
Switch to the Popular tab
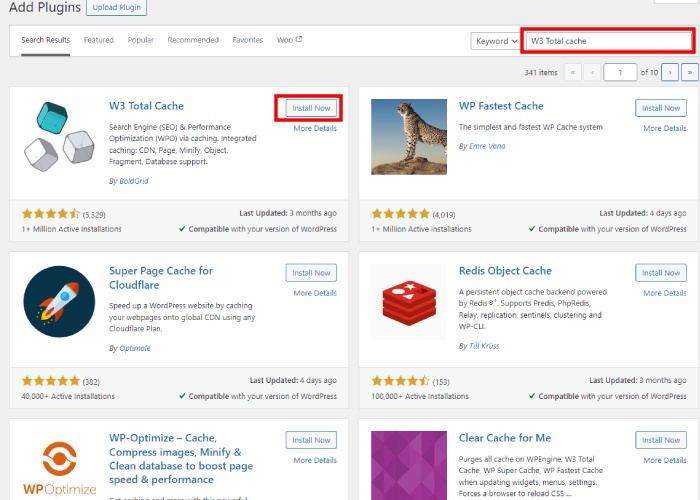tap(141, 40)
